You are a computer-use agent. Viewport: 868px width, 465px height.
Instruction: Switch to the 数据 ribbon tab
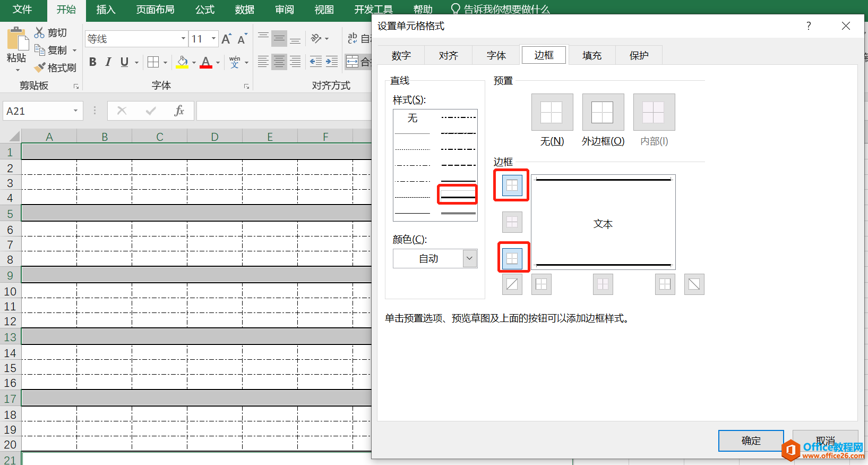click(244, 10)
